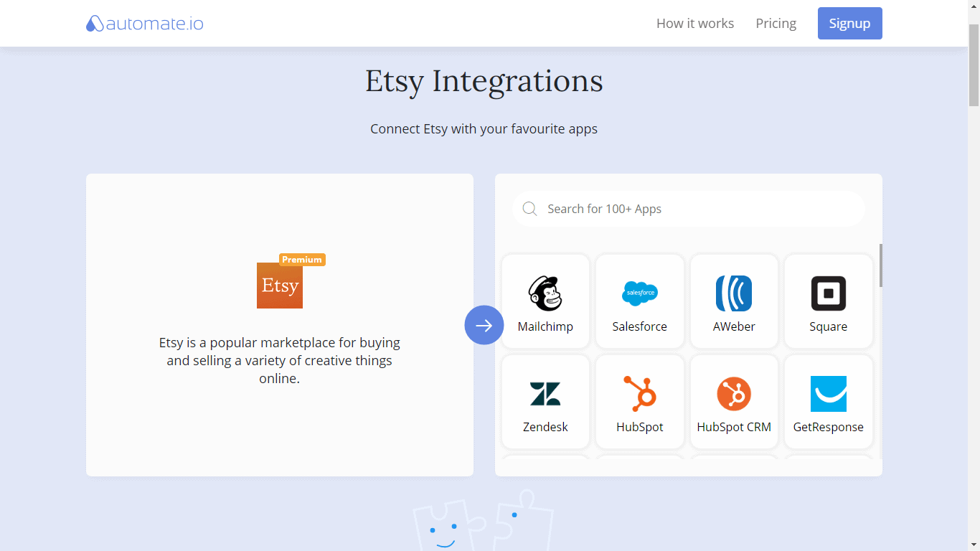Click the Connect Etsy with favourite apps subtitle

pyautogui.click(x=484, y=129)
